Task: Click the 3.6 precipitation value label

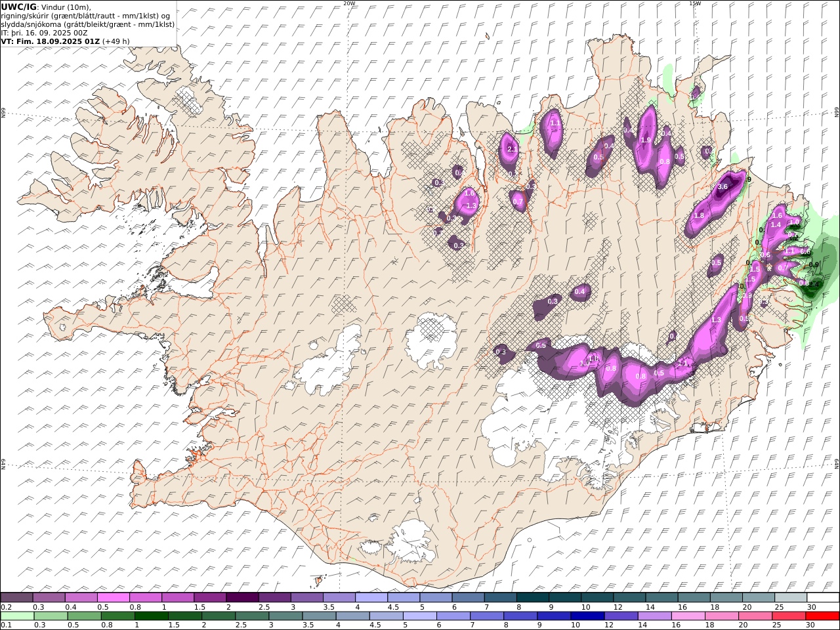Action: click(723, 187)
